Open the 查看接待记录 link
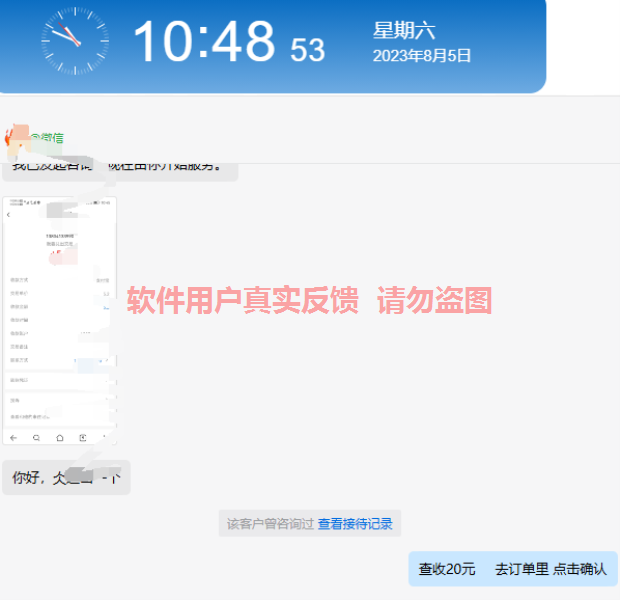 tap(355, 524)
